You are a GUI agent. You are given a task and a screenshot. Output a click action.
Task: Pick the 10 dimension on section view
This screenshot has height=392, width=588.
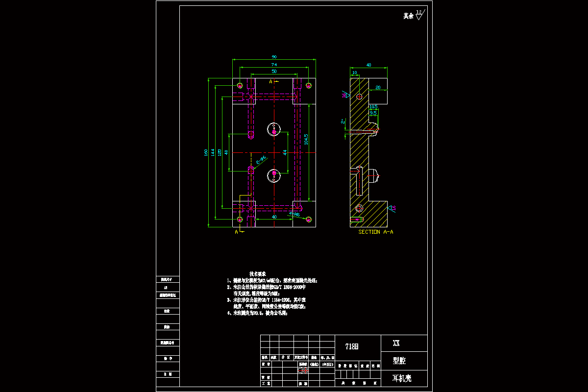point(354,73)
